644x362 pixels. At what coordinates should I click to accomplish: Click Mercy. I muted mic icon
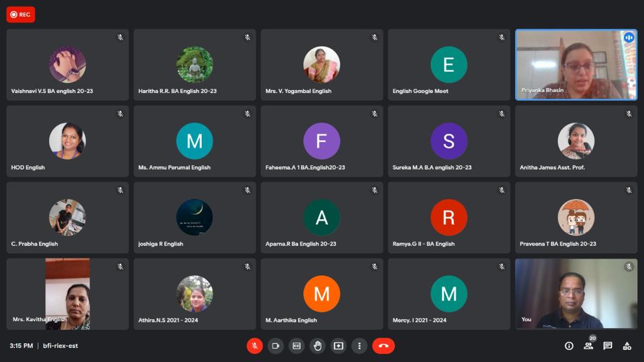pyautogui.click(x=502, y=266)
